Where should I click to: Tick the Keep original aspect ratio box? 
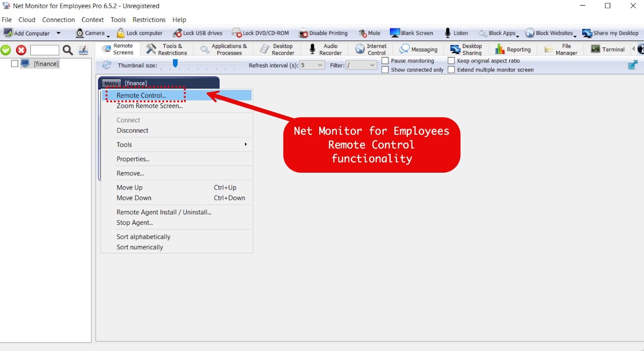[451, 61]
